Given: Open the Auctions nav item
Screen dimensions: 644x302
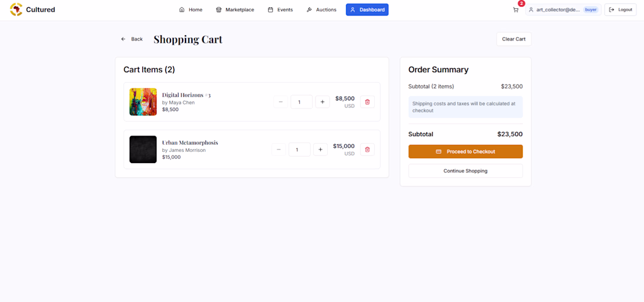Looking at the screenshot, I should coord(321,9).
